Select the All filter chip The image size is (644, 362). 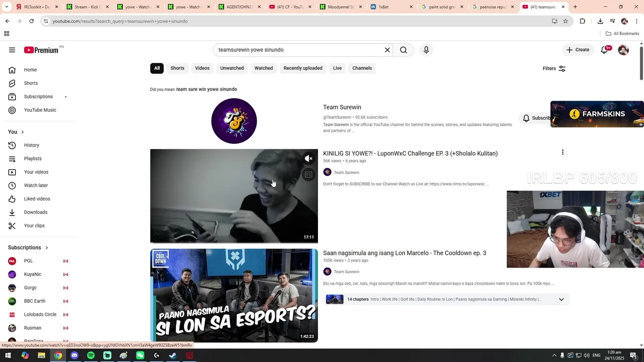point(157,68)
